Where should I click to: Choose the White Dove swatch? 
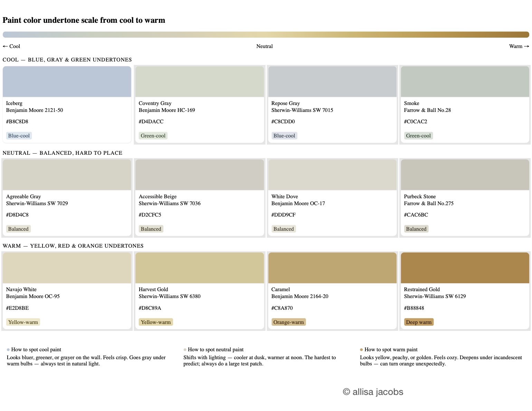tap(332, 175)
